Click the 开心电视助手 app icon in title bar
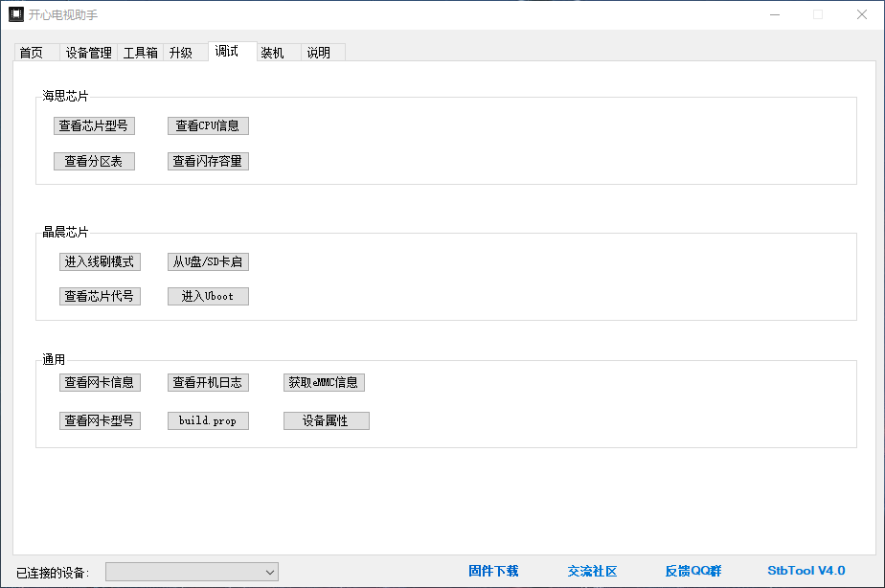The height and width of the screenshot is (588, 885). [x=16, y=14]
